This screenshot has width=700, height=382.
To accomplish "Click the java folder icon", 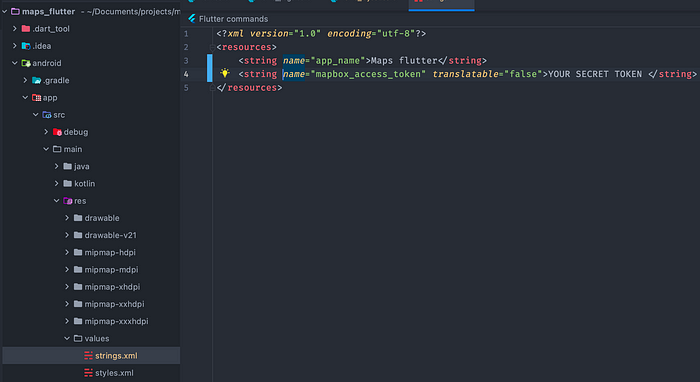I will tap(67, 166).
